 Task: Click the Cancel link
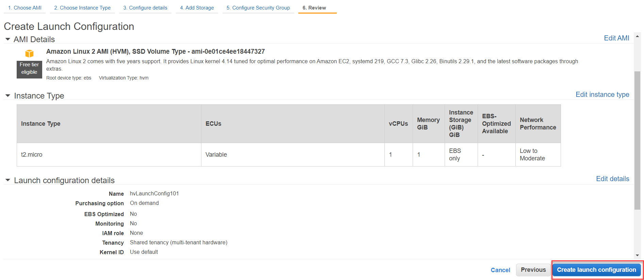click(x=500, y=270)
